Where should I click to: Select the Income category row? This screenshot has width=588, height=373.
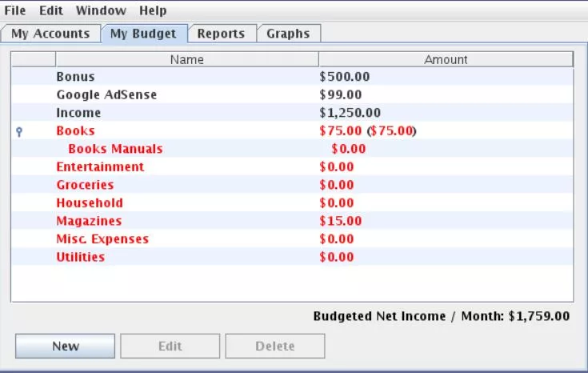click(293, 113)
